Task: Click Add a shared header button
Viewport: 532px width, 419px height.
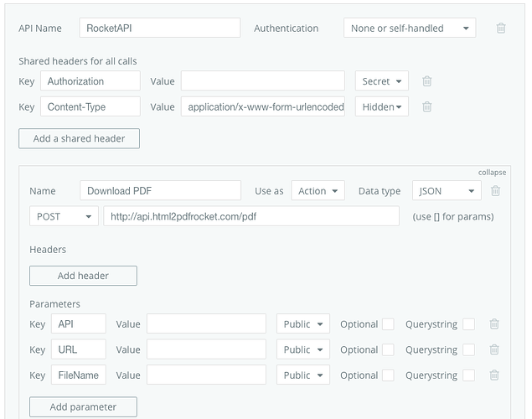Action: 79,138
